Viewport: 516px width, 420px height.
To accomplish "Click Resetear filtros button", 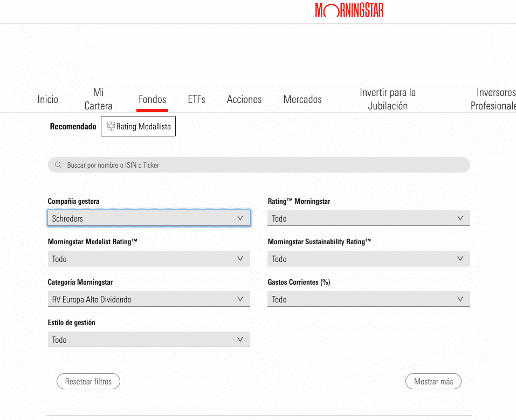I will (88, 381).
